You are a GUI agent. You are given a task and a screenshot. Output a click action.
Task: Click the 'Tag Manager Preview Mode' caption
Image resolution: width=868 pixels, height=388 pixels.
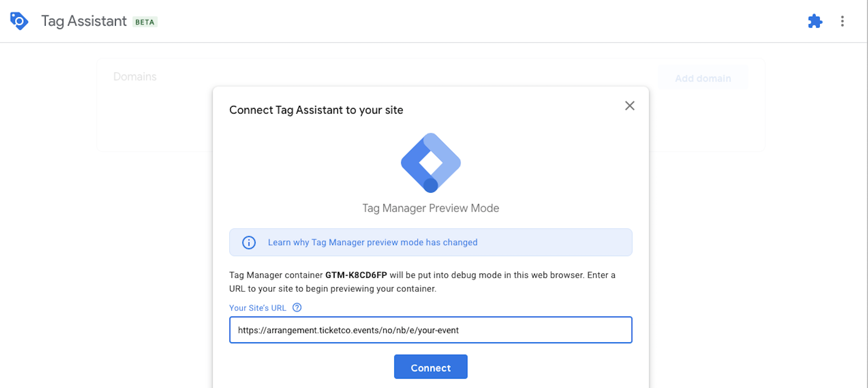click(431, 208)
